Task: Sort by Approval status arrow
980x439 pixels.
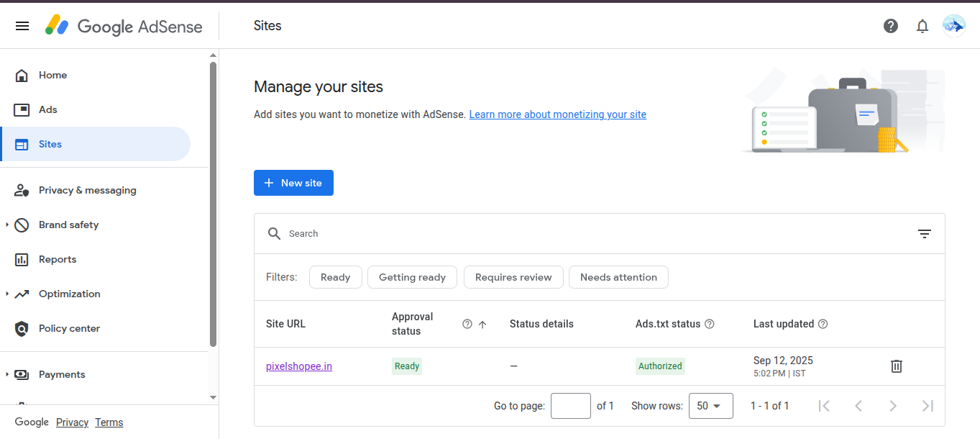Action: tap(482, 324)
